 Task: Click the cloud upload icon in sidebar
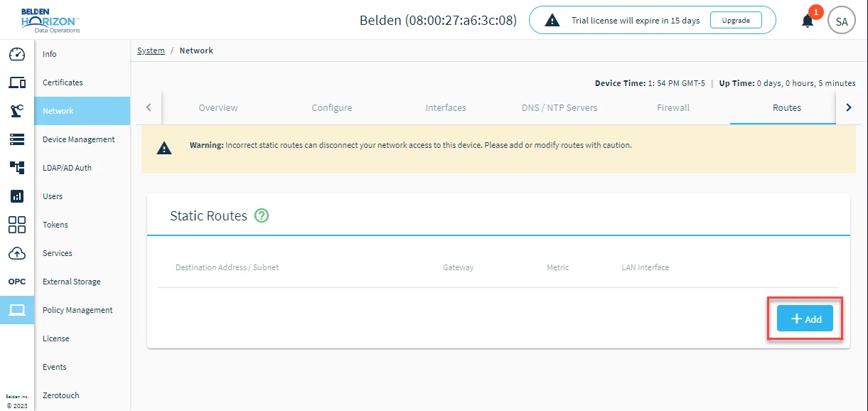17,253
